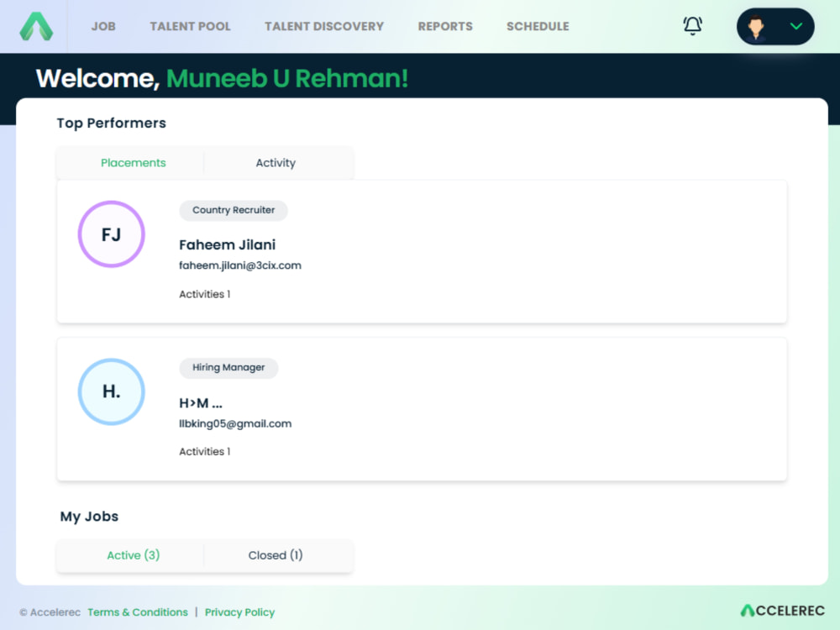Expand the profile dropdown chevron

pyautogui.click(x=796, y=26)
